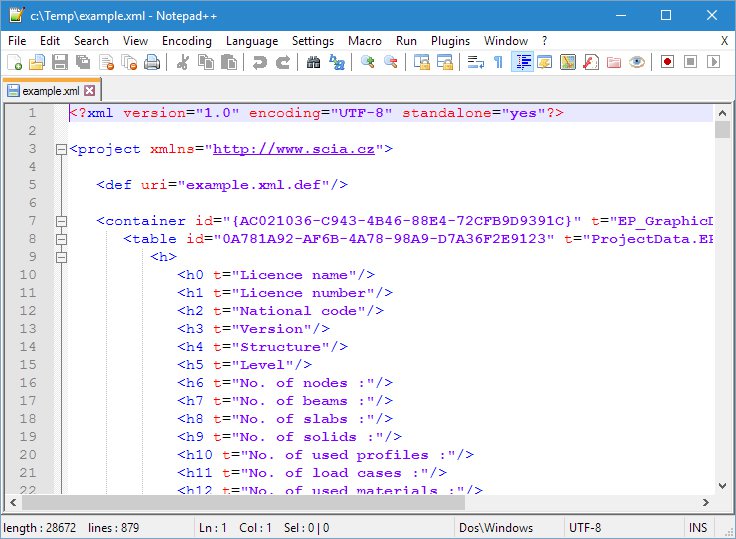
Task: Open the View menu
Action: tap(135, 41)
